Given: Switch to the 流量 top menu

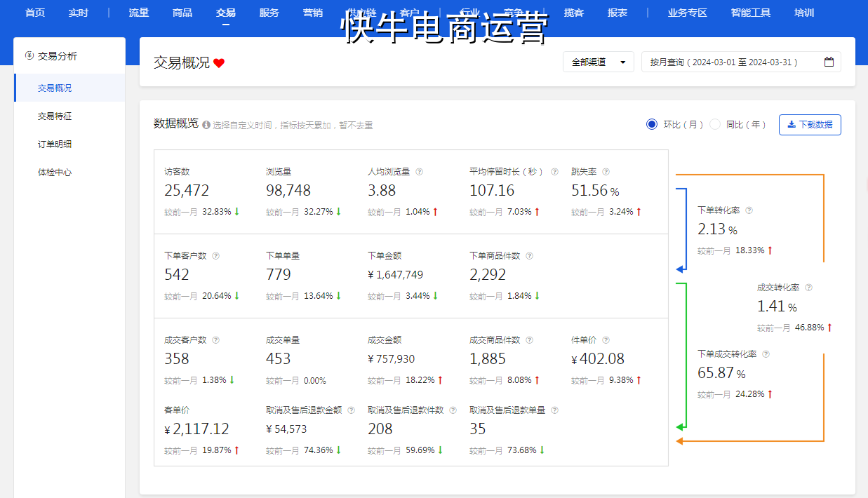Looking at the screenshot, I should click(139, 13).
